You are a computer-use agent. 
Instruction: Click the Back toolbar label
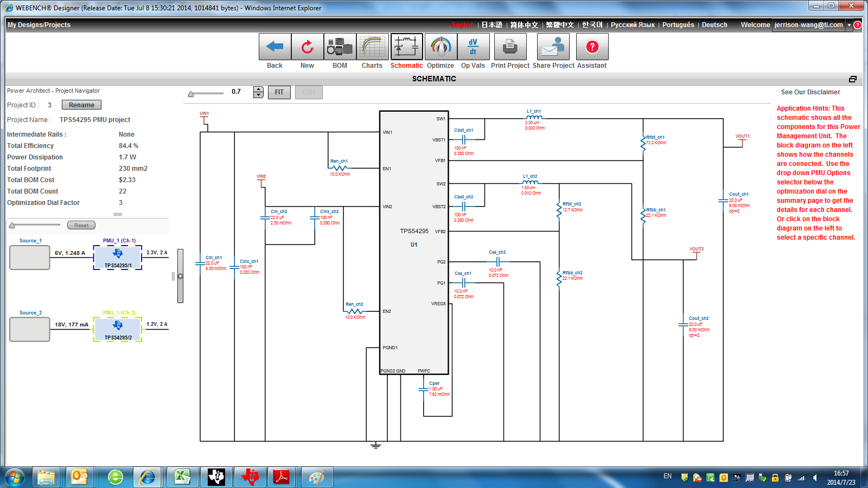coord(275,66)
